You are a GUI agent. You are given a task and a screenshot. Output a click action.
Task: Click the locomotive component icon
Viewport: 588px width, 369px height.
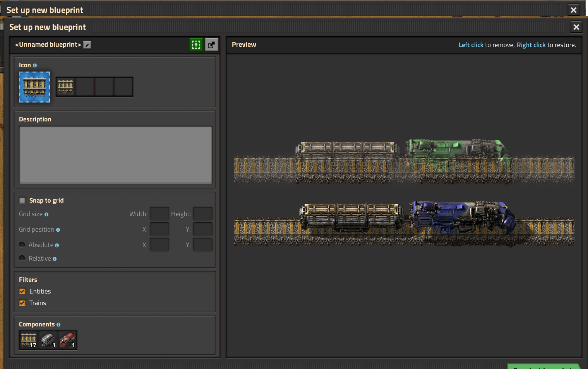(67, 340)
